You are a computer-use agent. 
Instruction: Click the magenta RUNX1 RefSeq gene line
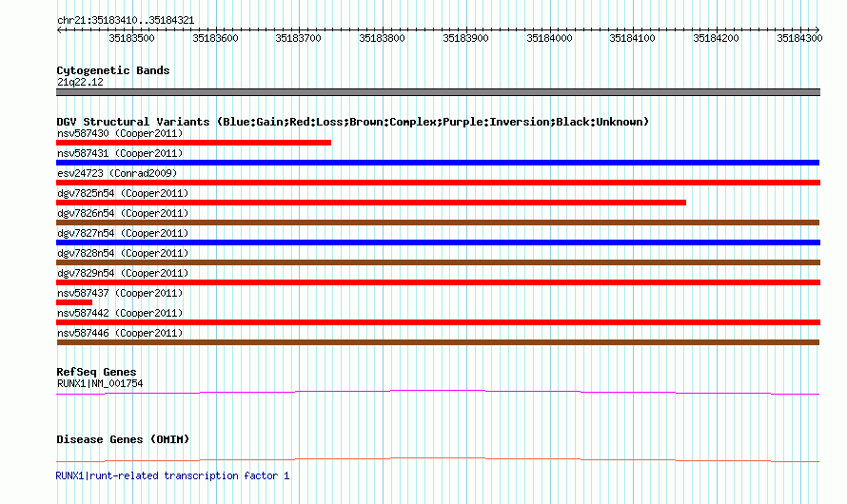tap(438, 393)
